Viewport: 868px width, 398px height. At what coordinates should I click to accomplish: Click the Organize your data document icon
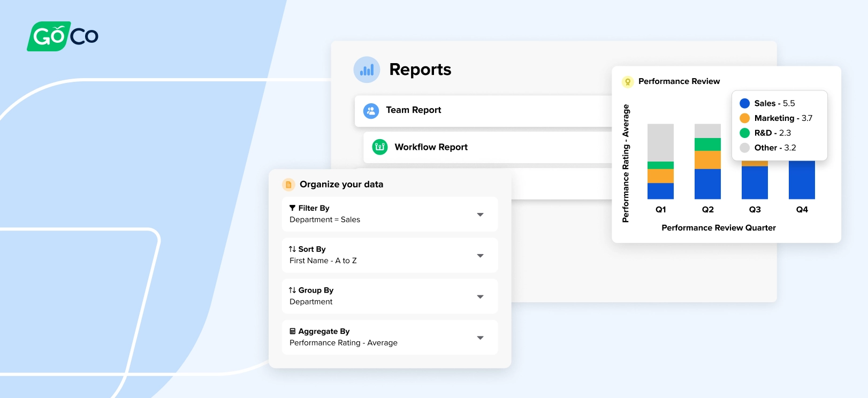pyautogui.click(x=288, y=185)
